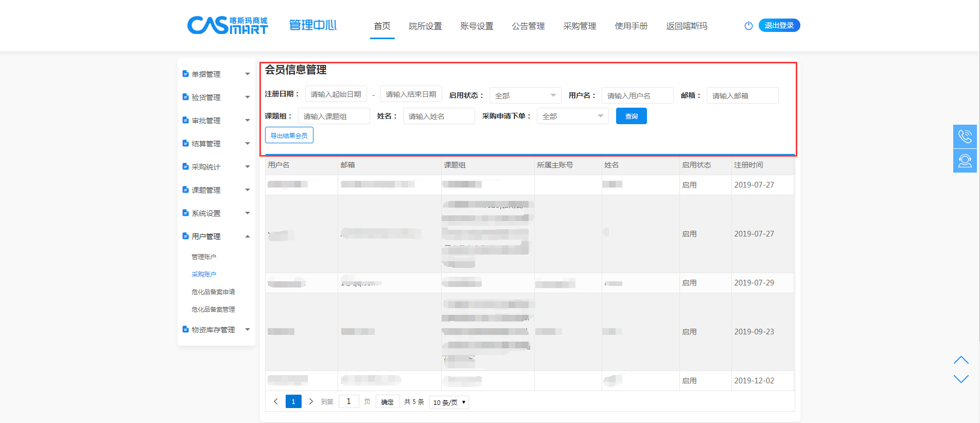Collapse the 用户管理 sidebar section

(216, 236)
